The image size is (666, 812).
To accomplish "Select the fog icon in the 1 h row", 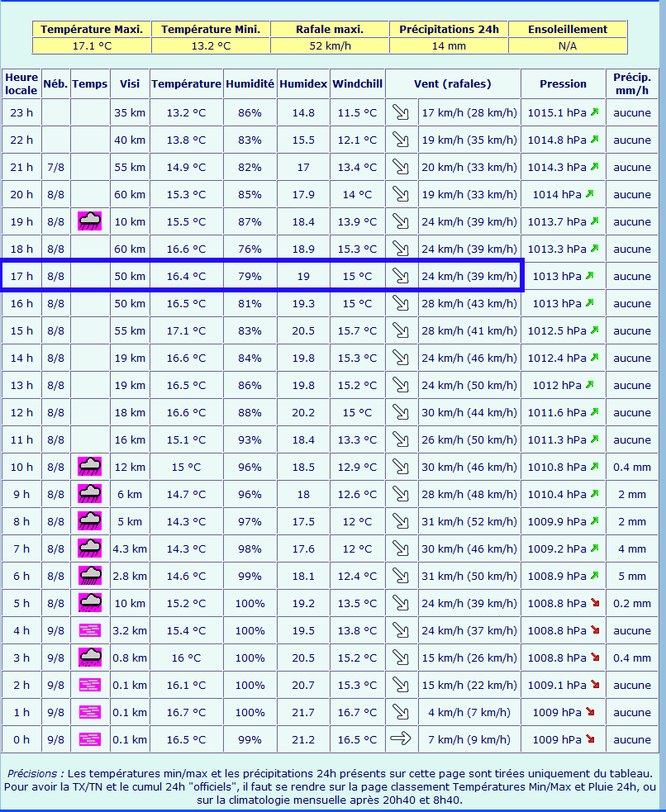I will coord(89,712).
